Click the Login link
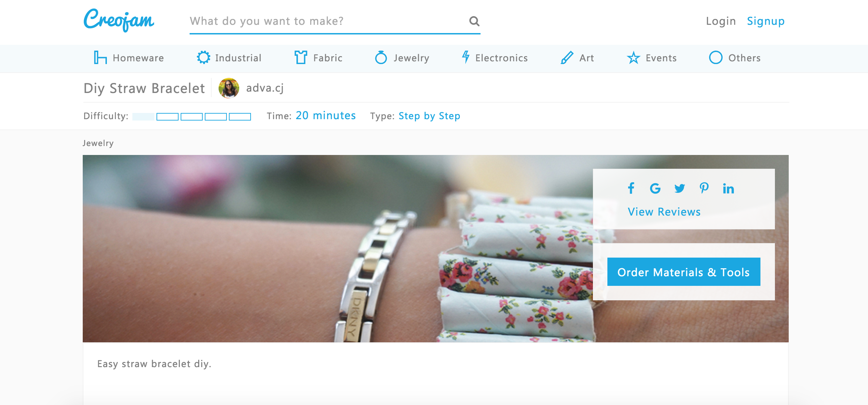 [721, 21]
